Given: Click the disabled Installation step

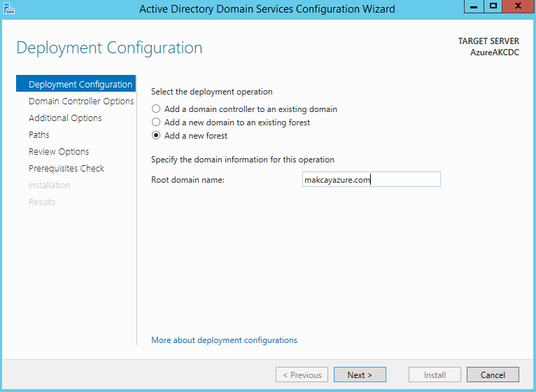Looking at the screenshot, I should [x=49, y=185].
